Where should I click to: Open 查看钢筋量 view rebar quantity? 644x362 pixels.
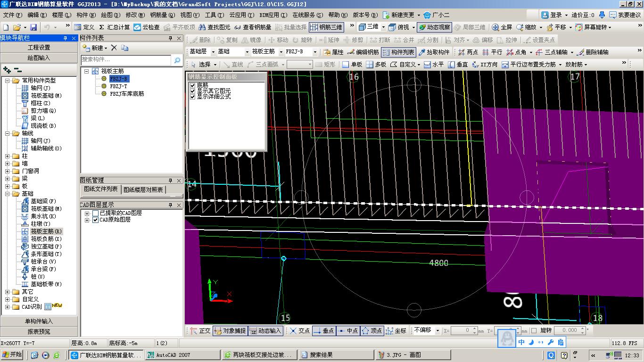point(253,27)
